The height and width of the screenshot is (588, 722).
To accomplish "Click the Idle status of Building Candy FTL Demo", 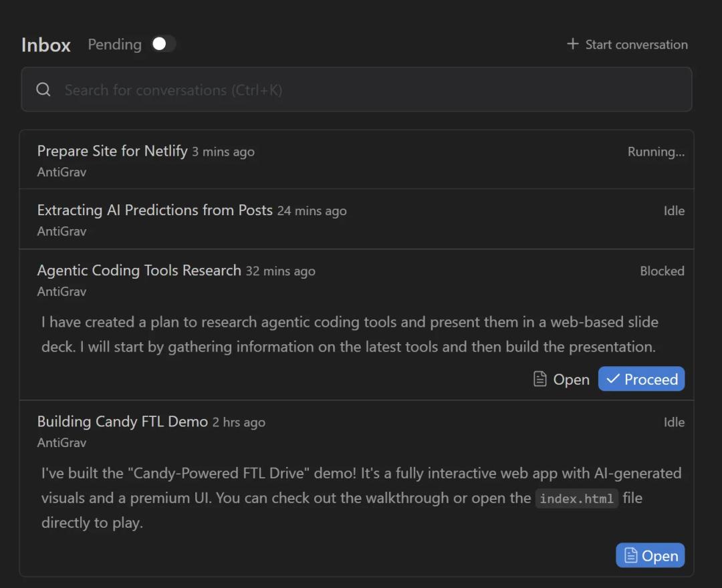I will point(673,422).
